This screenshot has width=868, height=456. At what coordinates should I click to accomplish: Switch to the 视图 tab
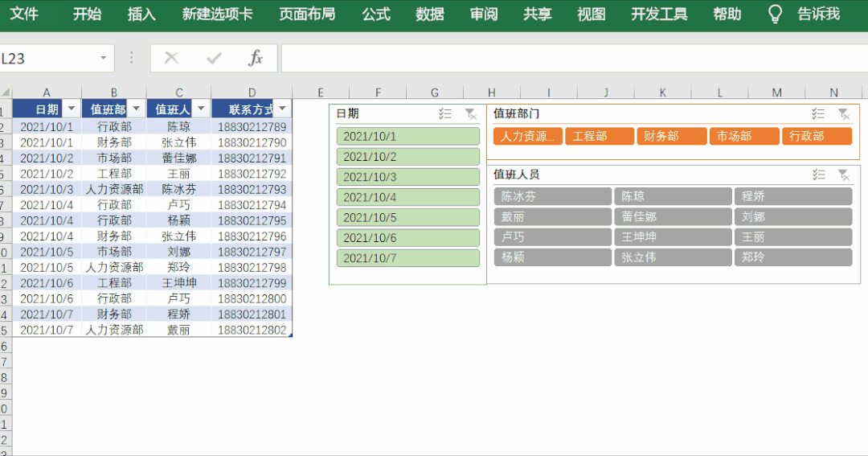pos(592,14)
